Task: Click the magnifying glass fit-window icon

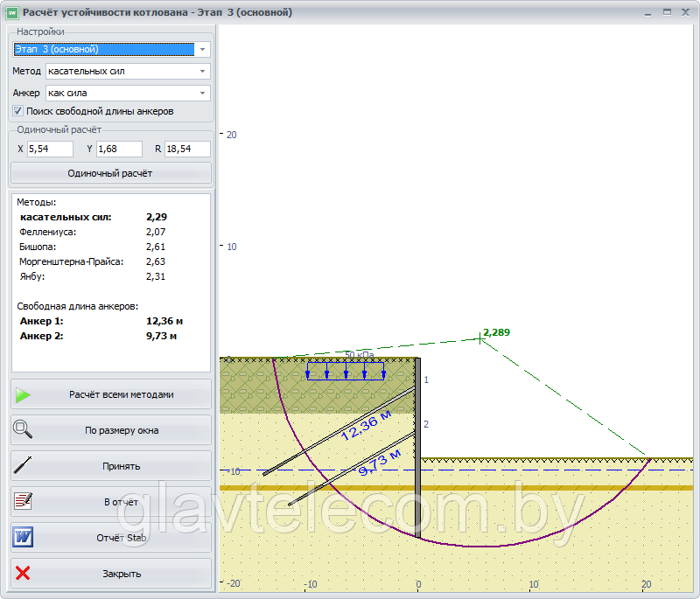Action: pos(23,429)
